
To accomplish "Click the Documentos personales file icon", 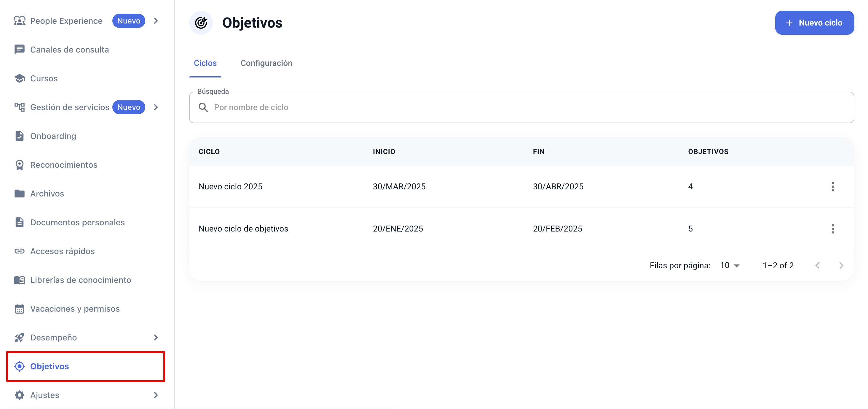I will pyautogui.click(x=20, y=222).
